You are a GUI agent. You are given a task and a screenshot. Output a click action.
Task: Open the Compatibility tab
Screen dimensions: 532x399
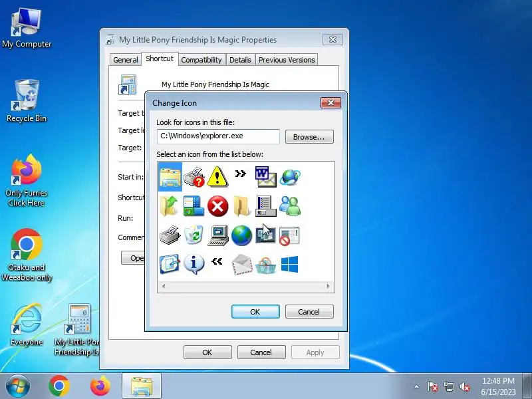pyautogui.click(x=201, y=60)
